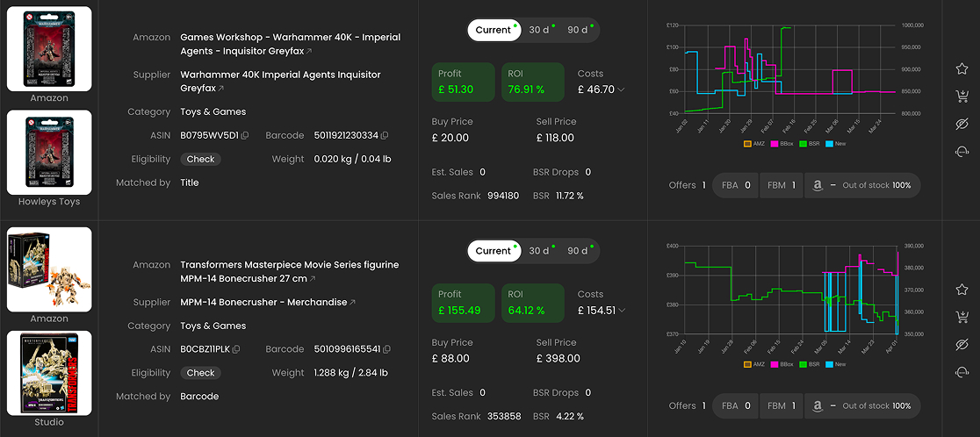The height and width of the screenshot is (437, 980).
Task: Favorite the Inquisitor Greyfax product with the star icon
Action: (x=962, y=68)
